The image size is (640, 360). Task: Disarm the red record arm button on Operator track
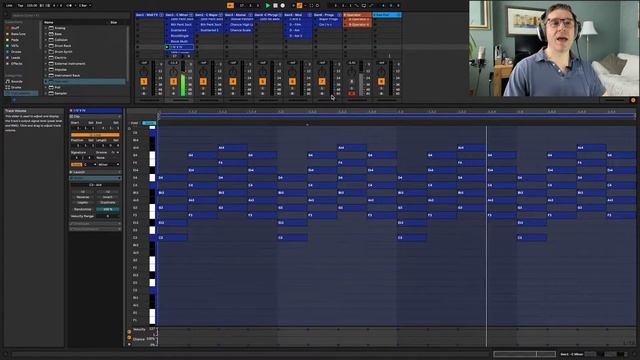pyautogui.click(x=351, y=93)
